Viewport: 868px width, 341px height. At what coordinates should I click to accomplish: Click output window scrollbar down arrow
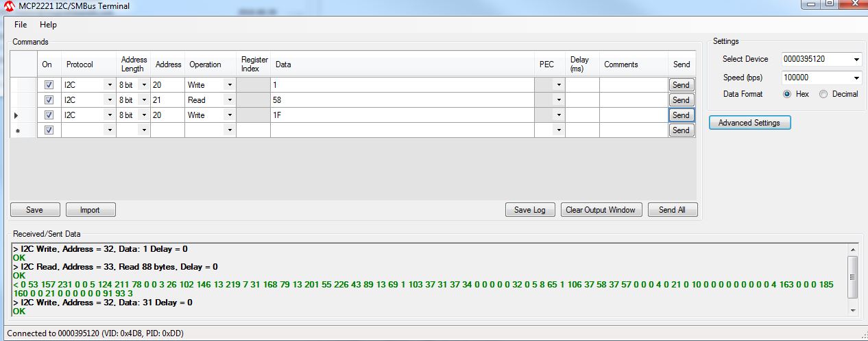click(853, 311)
